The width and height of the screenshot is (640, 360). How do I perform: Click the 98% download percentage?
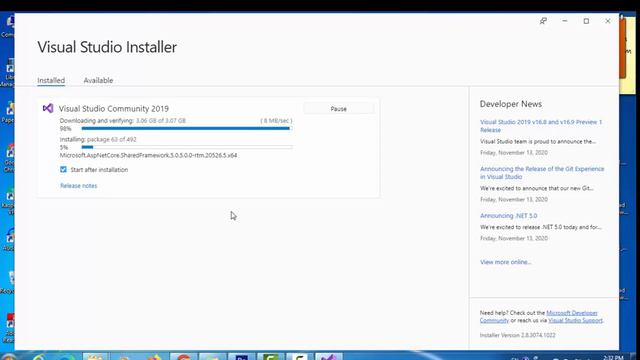point(65,129)
